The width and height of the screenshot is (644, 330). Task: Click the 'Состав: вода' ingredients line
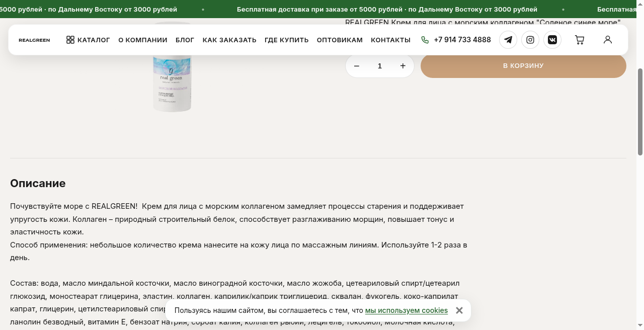[234, 283]
